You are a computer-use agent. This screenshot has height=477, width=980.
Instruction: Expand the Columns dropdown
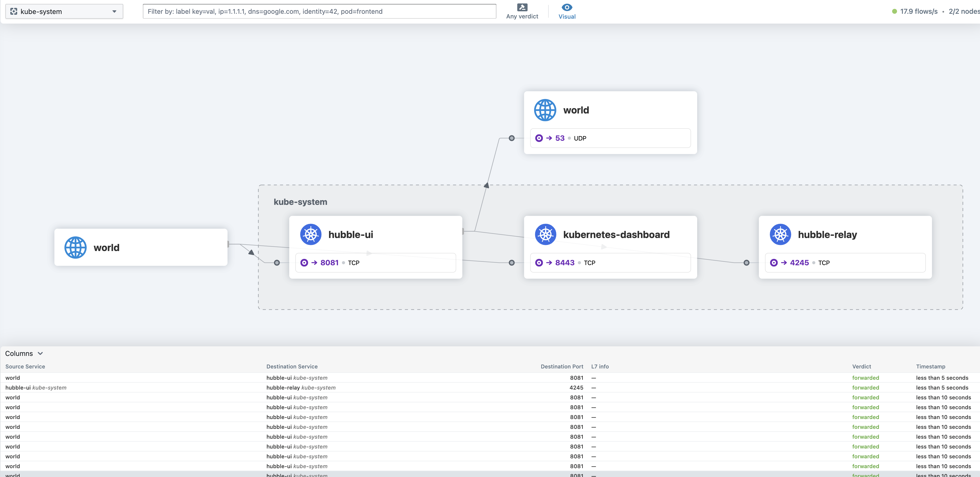pyautogui.click(x=24, y=353)
